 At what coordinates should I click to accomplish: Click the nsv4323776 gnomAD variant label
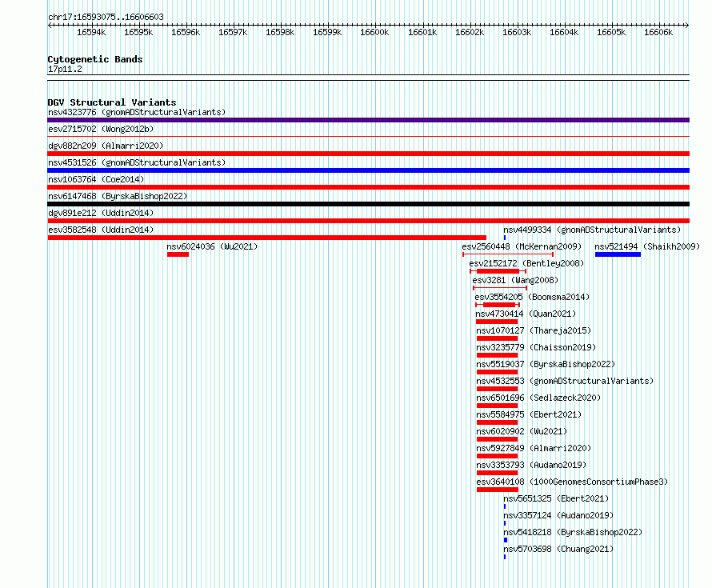pyautogui.click(x=137, y=112)
